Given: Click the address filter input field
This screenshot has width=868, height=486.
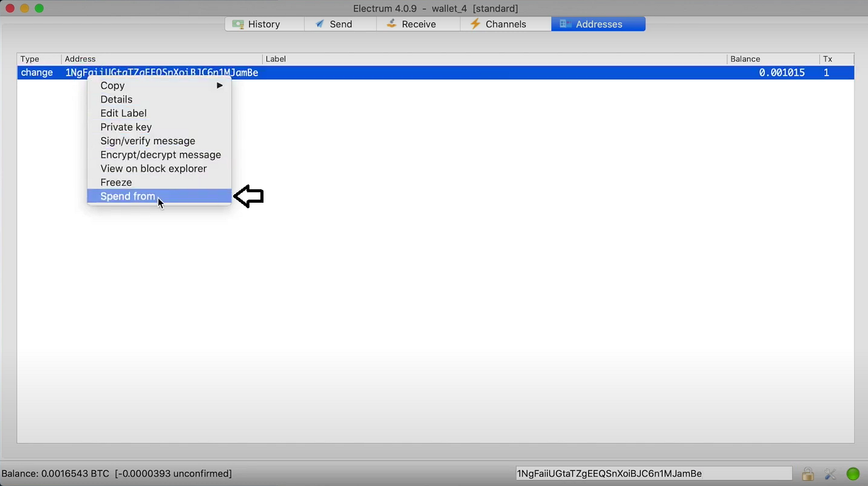Looking at the screenshot, I should 653,474.
